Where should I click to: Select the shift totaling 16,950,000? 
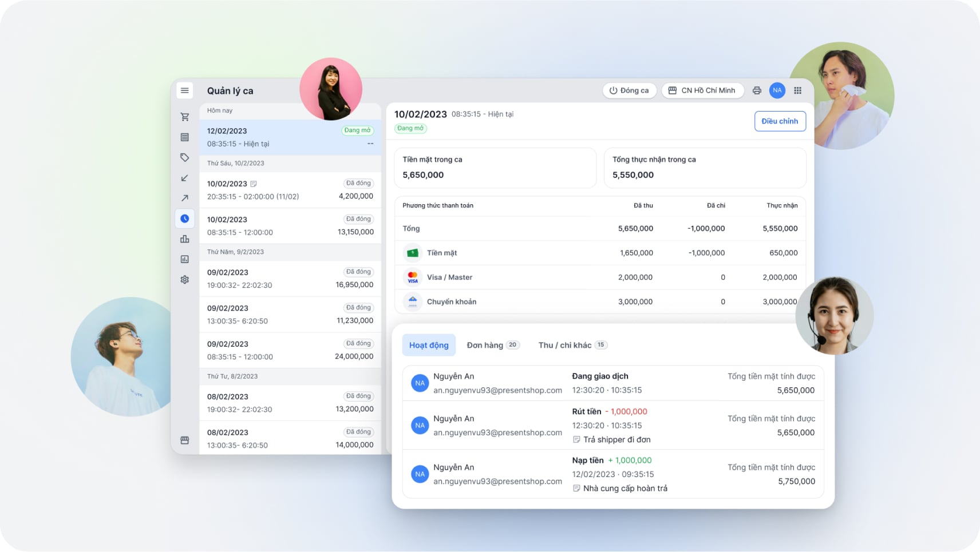[290, 279]
